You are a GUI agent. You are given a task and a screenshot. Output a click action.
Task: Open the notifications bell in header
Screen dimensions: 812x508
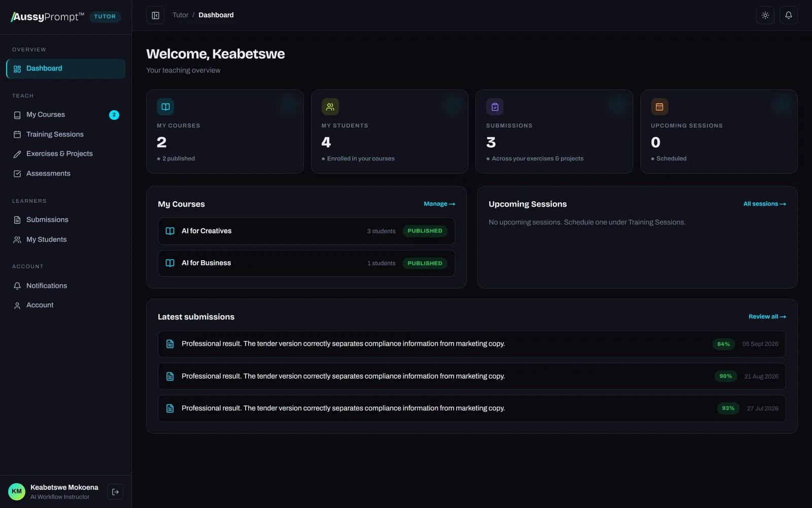(789, 15)
